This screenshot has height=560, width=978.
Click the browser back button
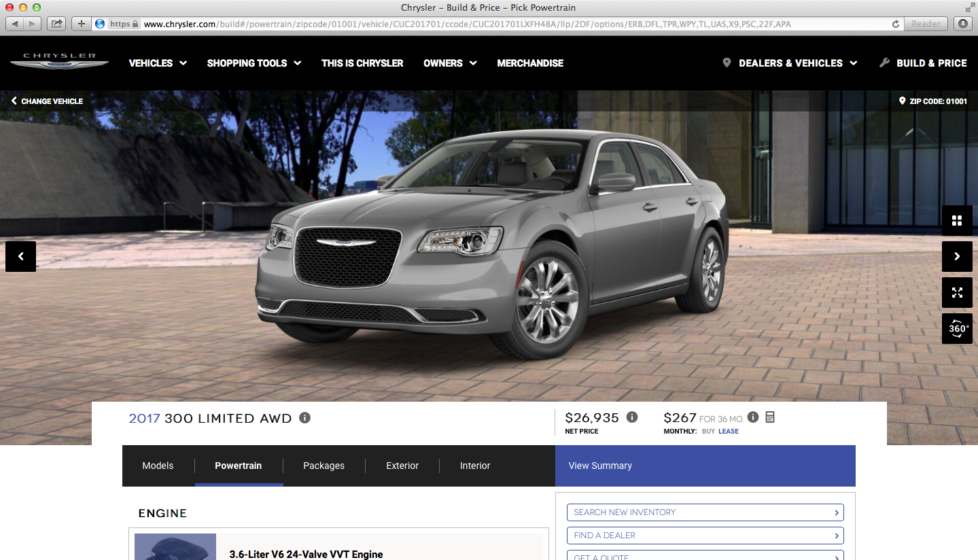(x=15, y=24)
